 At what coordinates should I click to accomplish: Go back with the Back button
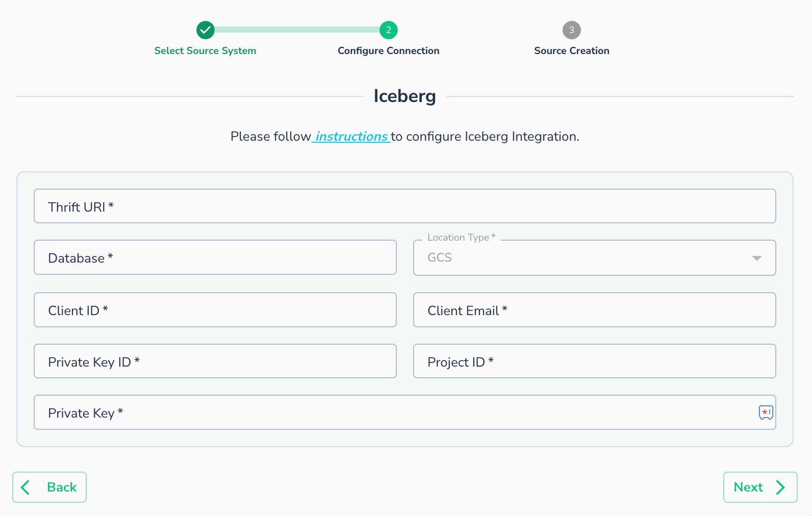(49, 487)
